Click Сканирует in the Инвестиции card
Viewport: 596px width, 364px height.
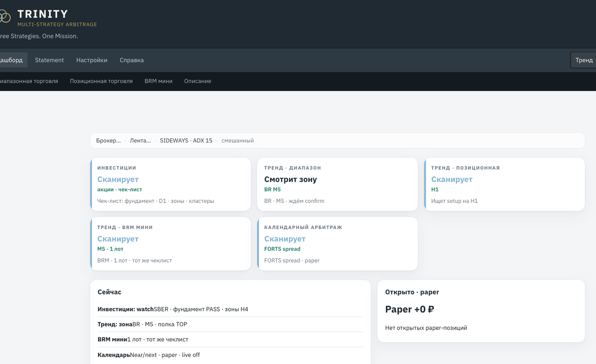tap(118, 179)
